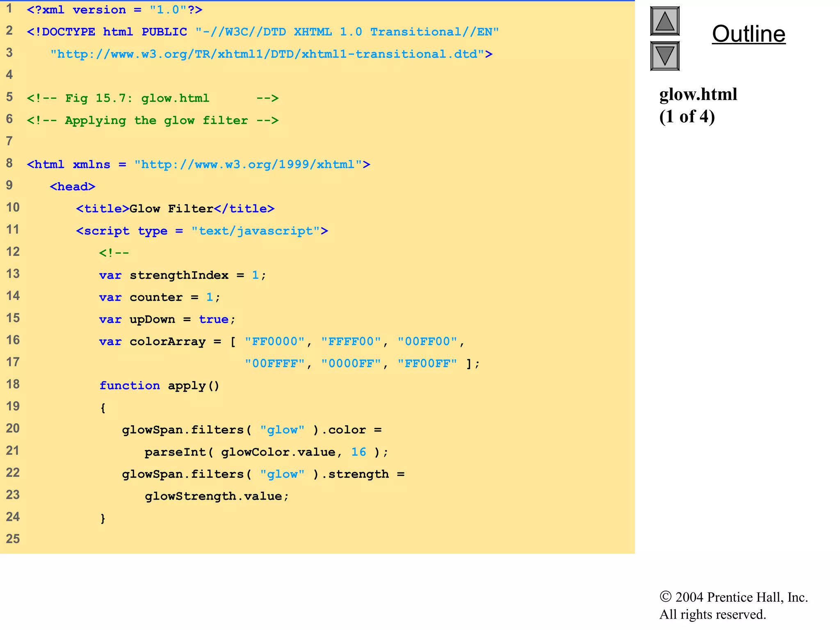Click the glow.html slide title
This screenshot has width=840, height=630.
click(x=698, y=95)
